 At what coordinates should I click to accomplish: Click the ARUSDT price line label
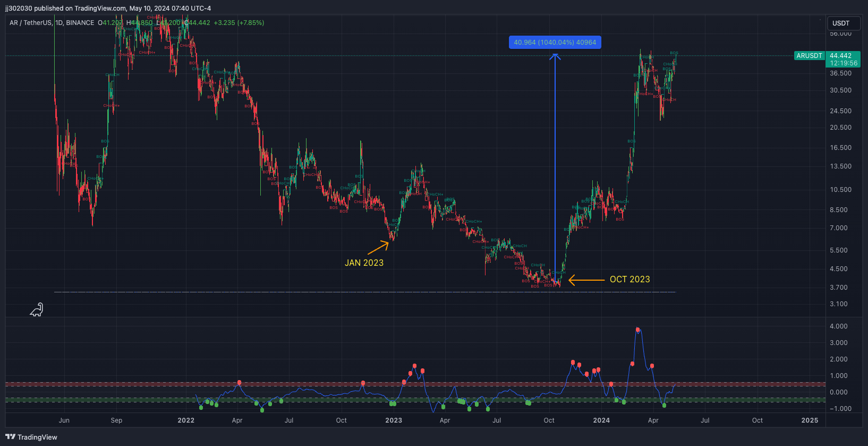point(809,56)
